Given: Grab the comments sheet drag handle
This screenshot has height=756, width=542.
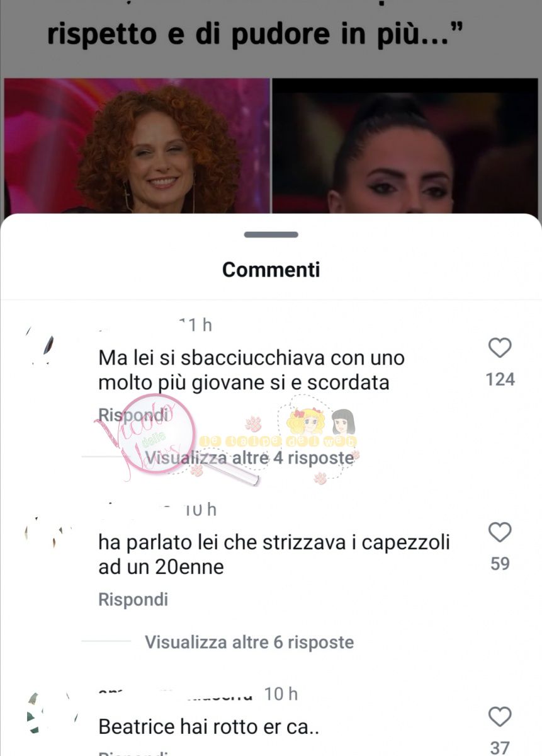Looking at the screenshot, I should coord(271,234).
